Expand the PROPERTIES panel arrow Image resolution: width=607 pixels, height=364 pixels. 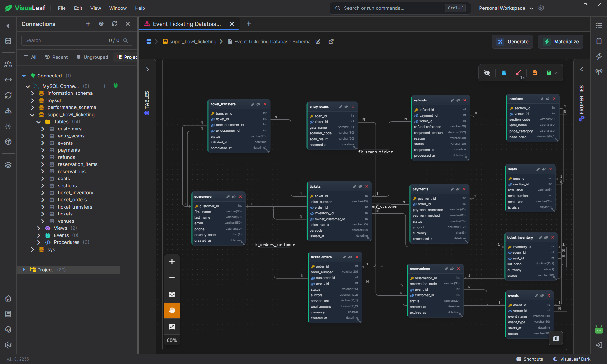tap(582, 70)
